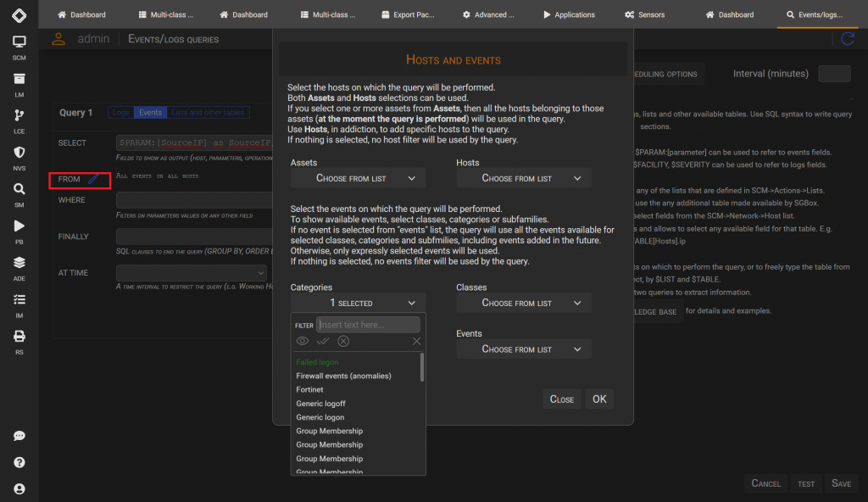Click the SGBox diamond logo
The height and width of the screenshot is (502, 868).
pyautogui.click(x=19, y=15)
